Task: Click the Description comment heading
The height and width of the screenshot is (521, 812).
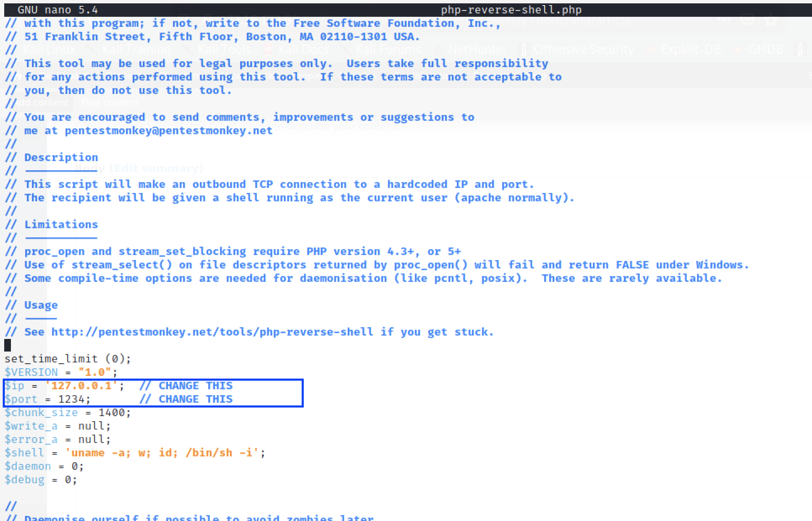Action: (x=61, y=157)
